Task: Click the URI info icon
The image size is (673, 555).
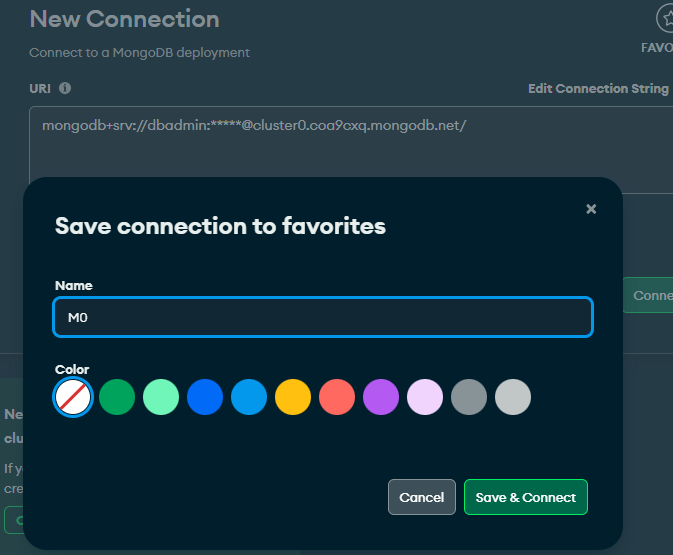Action: click(65, 88)
